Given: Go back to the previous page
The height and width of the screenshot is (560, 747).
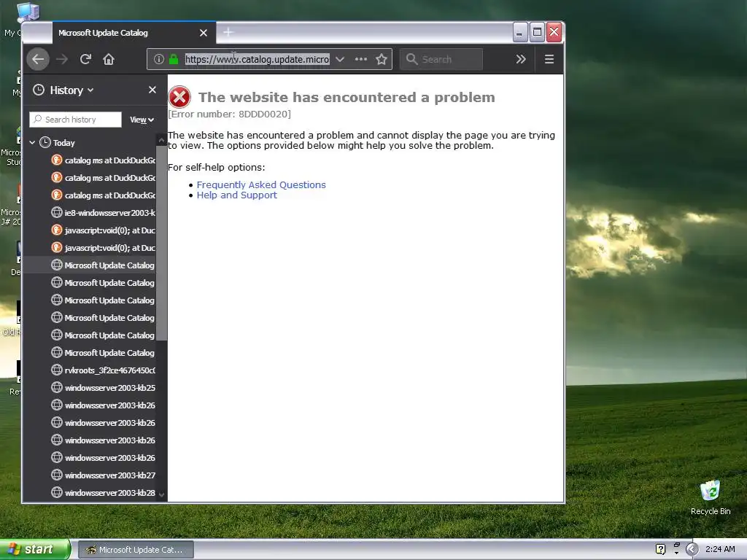Looking at the screenshot, I should pos(38,59).
